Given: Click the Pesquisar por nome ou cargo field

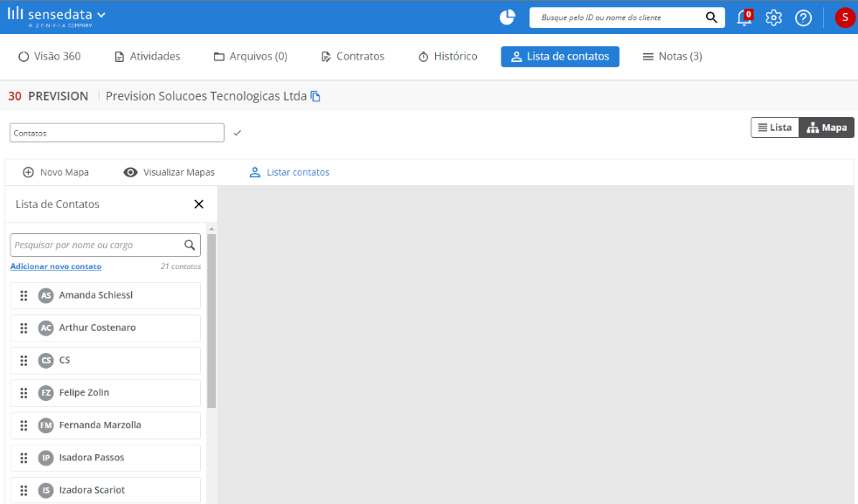Looking at the screenshot, I should point(105,245).
